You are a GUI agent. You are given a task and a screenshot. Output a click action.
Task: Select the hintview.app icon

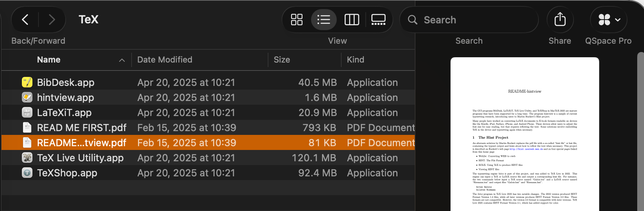27,98
